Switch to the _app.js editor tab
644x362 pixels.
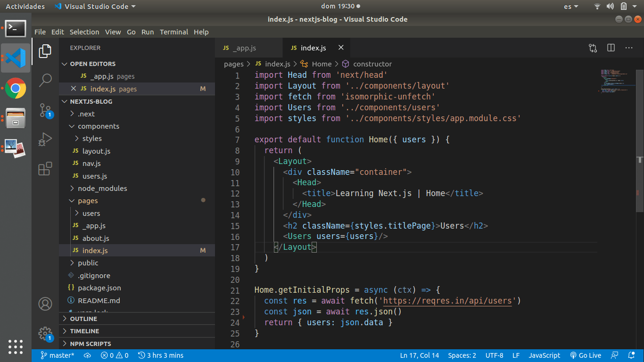[x=244, y=48]
